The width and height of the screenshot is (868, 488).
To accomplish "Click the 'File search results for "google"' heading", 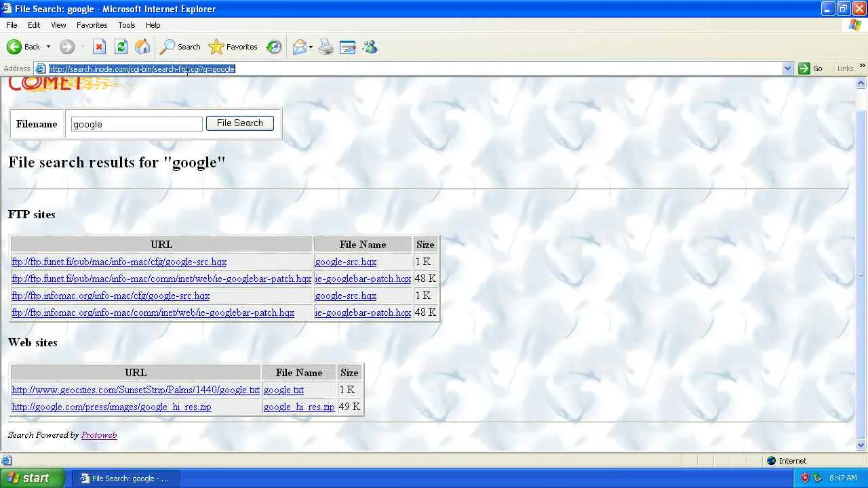I will 117,163.
